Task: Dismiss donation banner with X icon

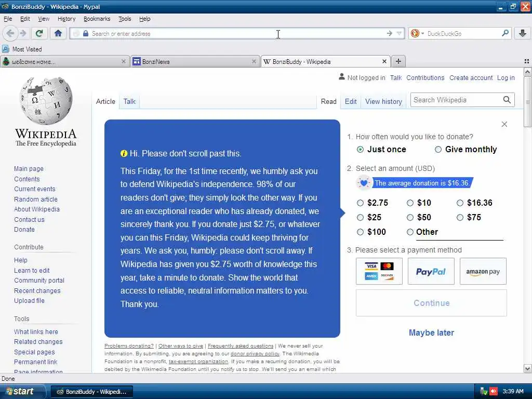Action: click(504, 124)
